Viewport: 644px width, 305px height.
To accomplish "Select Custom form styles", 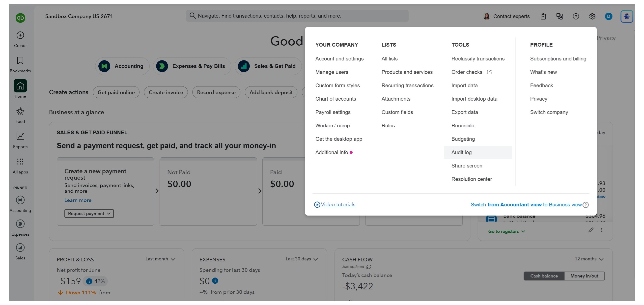I will pyautogui.click(x=337, y=85).
